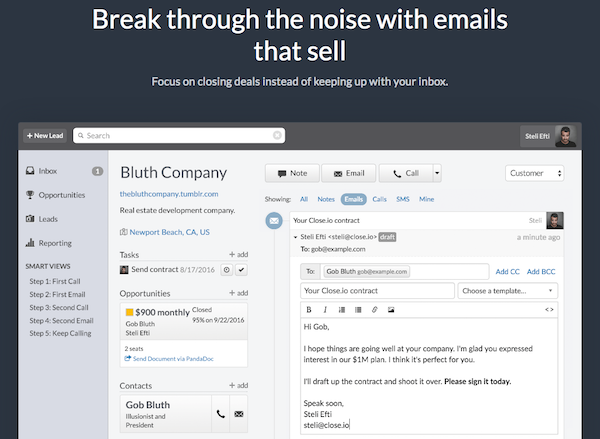This screenshot has height=439, width=600.
Task: Expand the Call button dropdown arrow
Action: click(x=436, y=173)
